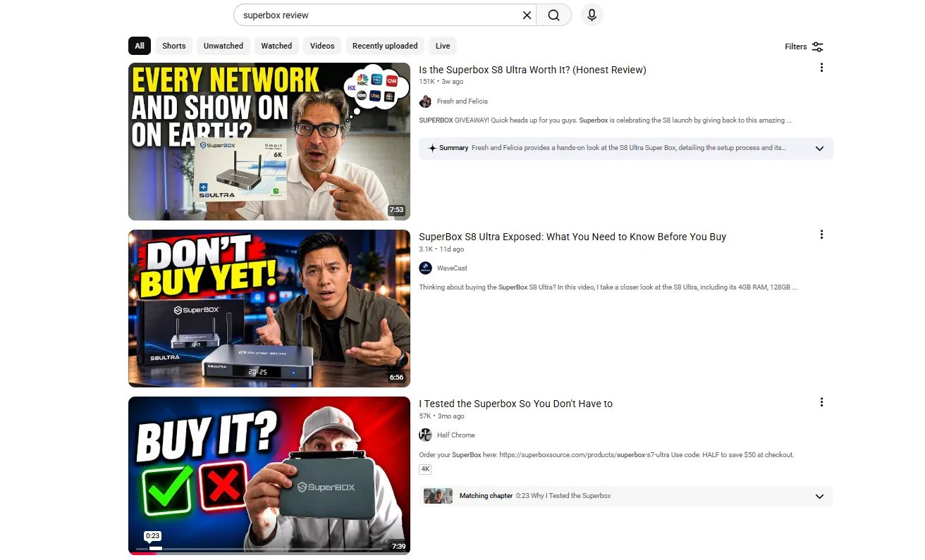Open more options for S8 Ultra Exposed video
Screen dimensions: 925x560
[821, 235]
